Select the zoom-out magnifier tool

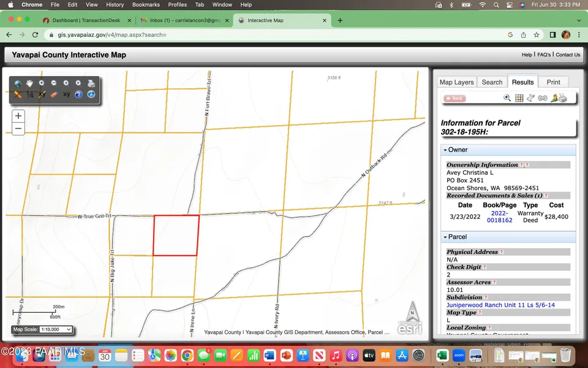tap(54, 83)
